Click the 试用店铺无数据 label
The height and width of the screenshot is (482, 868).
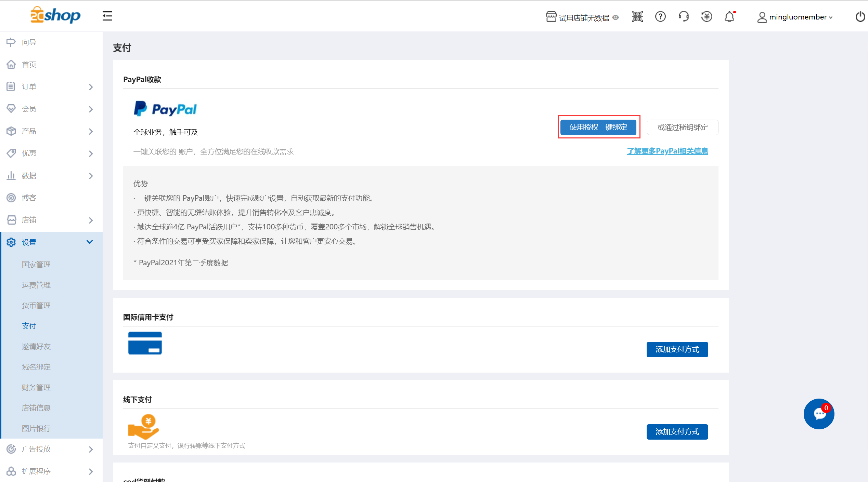tap(584, 18)
